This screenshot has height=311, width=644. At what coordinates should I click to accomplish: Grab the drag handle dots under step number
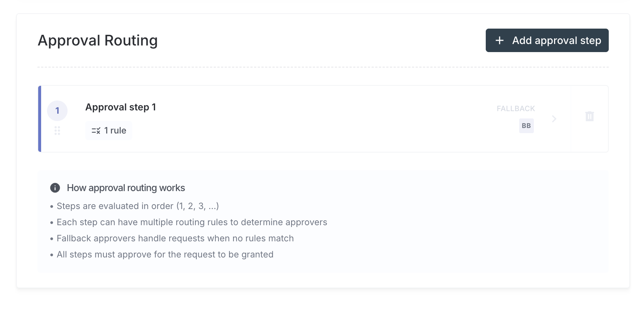[x=57, y=131]
